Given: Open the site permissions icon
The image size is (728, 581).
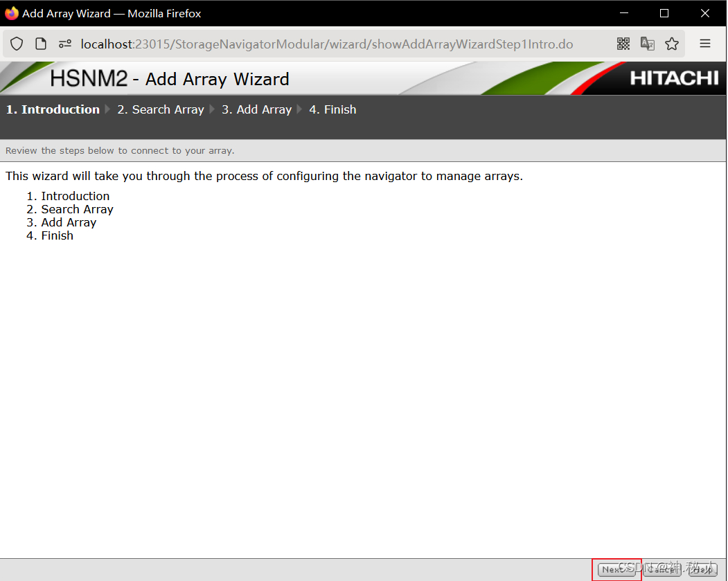Looking at the screenshot, I should coord(65,44).
